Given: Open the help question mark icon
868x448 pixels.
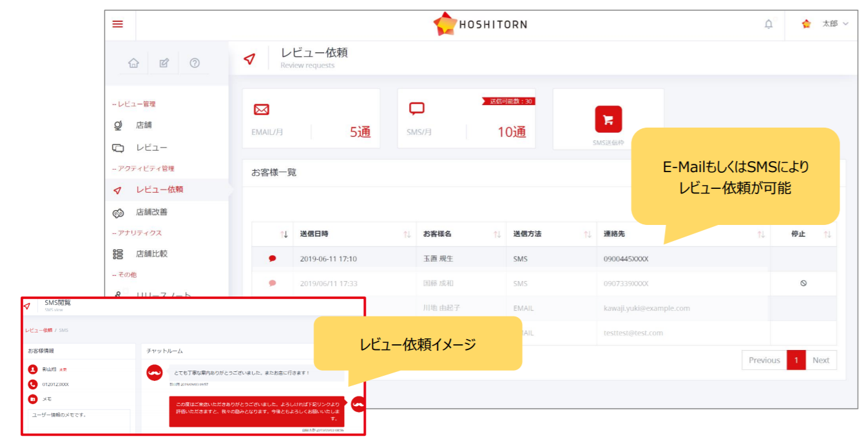Looking at the screenshot, I should [195, 63].
